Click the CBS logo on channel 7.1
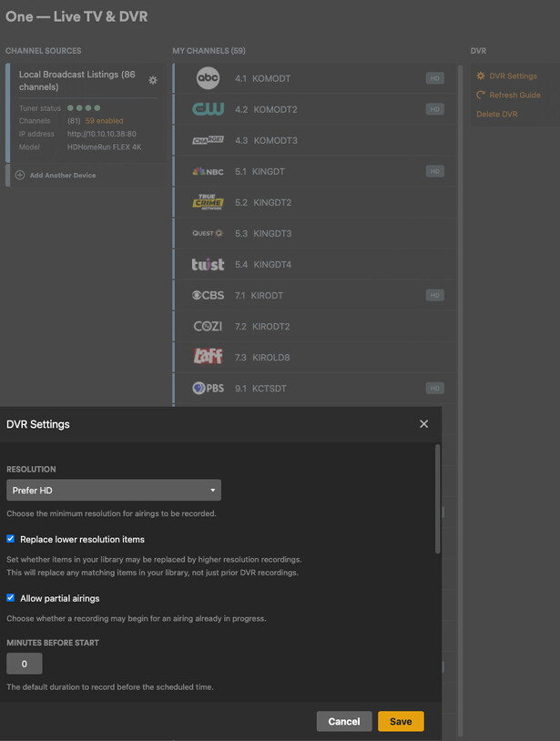Image resolution: width=560 pixels, height=741 pixels. click(x=208, y=295)
